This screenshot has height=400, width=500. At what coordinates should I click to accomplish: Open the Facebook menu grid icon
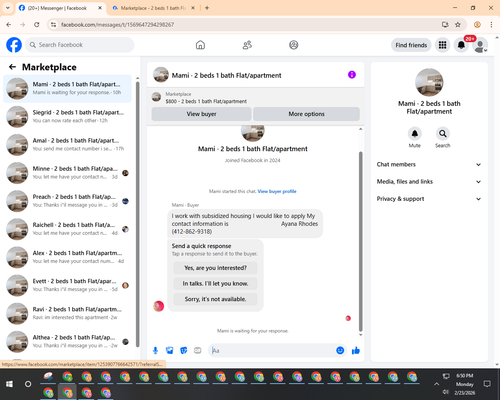pyautogui.click(x=442, y=45)
